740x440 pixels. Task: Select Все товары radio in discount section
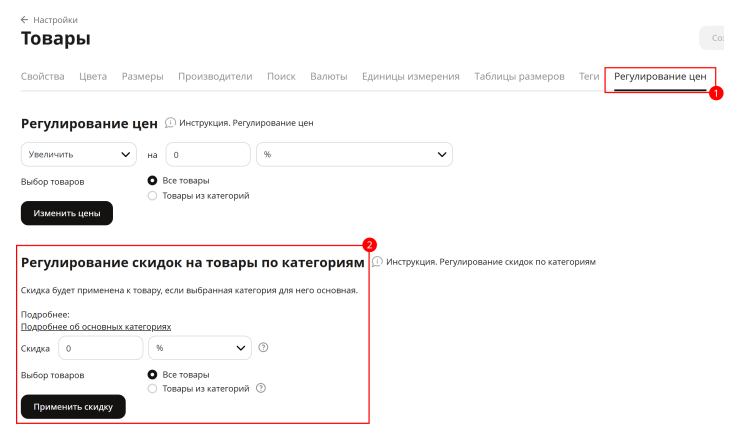(x=152, y=374)
